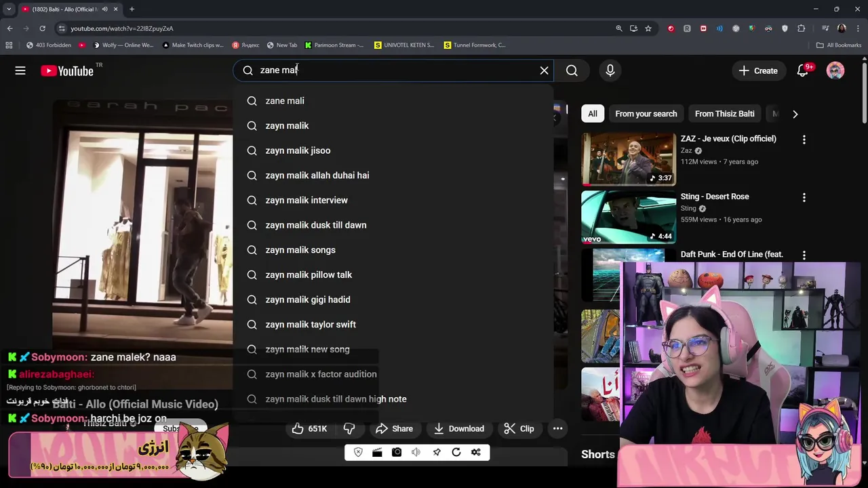Open ZAZ - Je veux video thumbnail
Image resolution: width=868 pixels, height=488 pixels.
(629, 159)
